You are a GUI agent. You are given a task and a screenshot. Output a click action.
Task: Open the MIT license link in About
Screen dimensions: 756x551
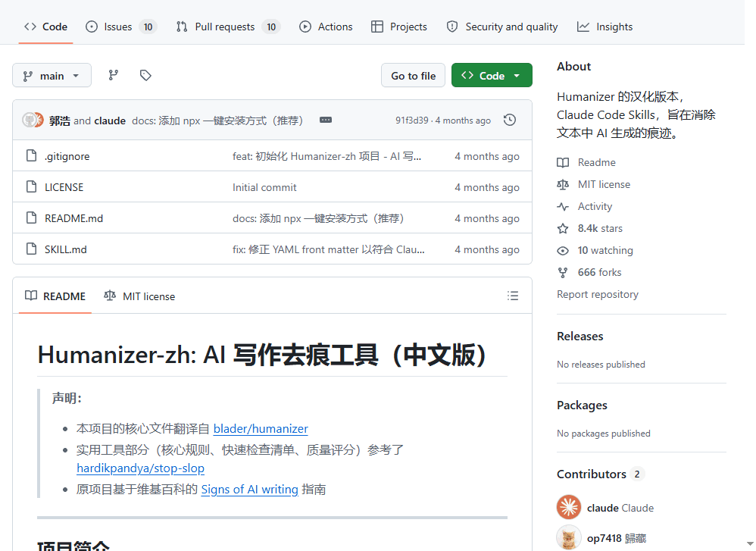604,184
